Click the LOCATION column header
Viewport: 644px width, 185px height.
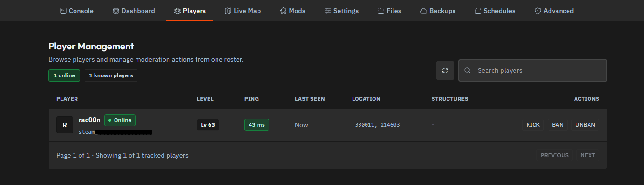pos(366,99)
